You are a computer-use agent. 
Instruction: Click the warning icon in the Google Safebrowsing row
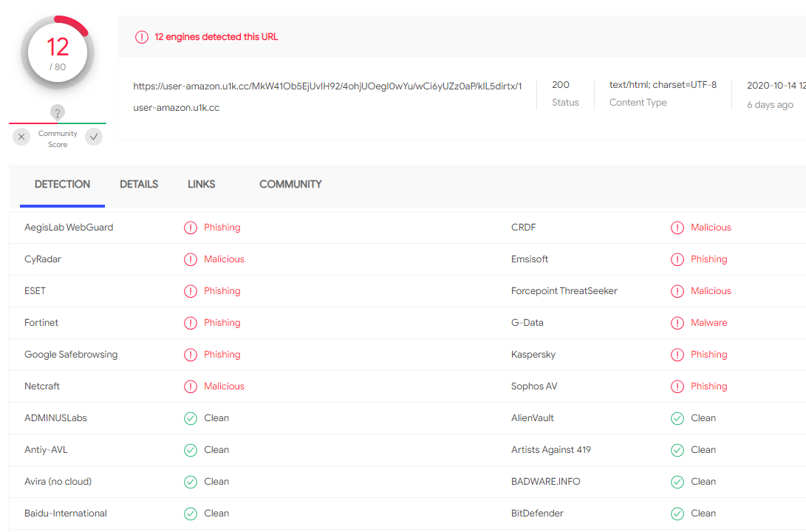(x=191, y=355)
